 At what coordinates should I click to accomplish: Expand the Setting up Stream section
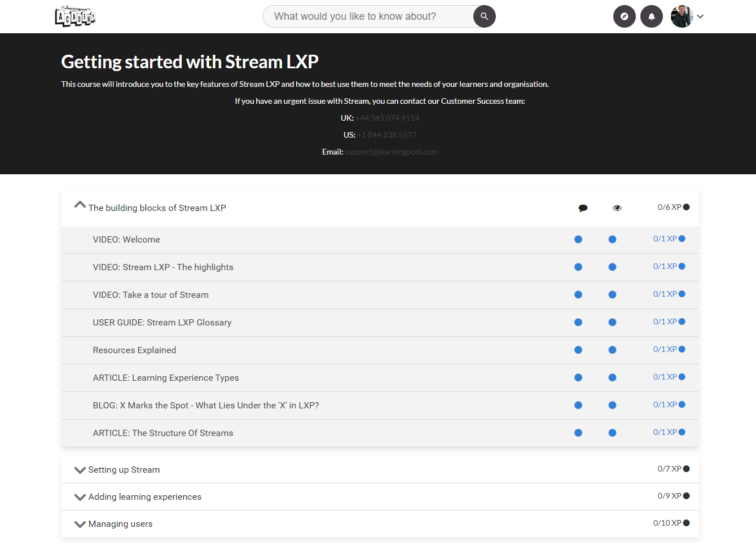click(80, 470)
